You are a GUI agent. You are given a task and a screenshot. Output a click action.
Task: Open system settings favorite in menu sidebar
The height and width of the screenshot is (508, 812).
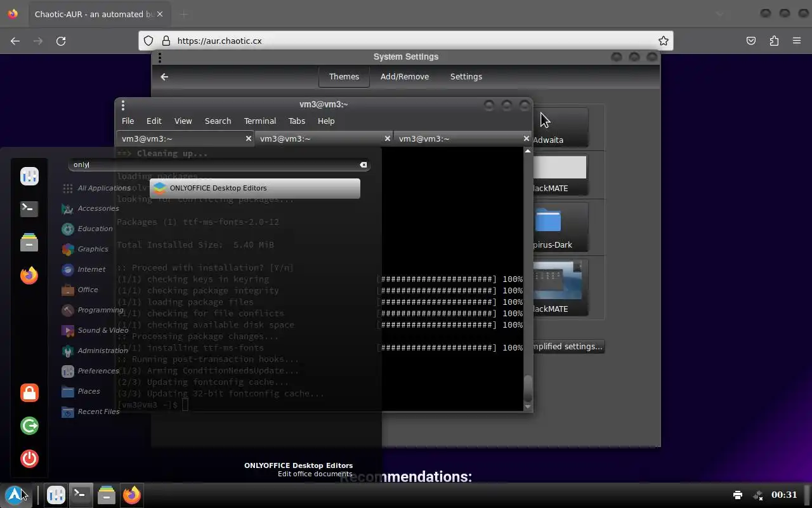click(29, 176)
